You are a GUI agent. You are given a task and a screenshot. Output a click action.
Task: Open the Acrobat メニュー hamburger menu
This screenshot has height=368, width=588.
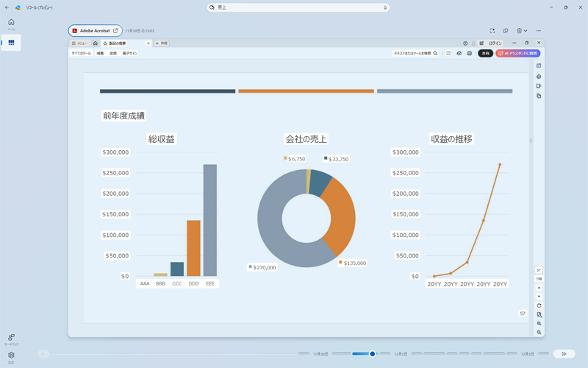click(79, 43)
